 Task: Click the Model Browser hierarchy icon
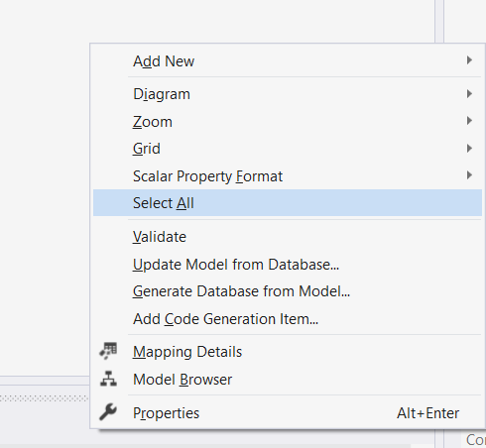pyautogui.click(x=108, y=379)
